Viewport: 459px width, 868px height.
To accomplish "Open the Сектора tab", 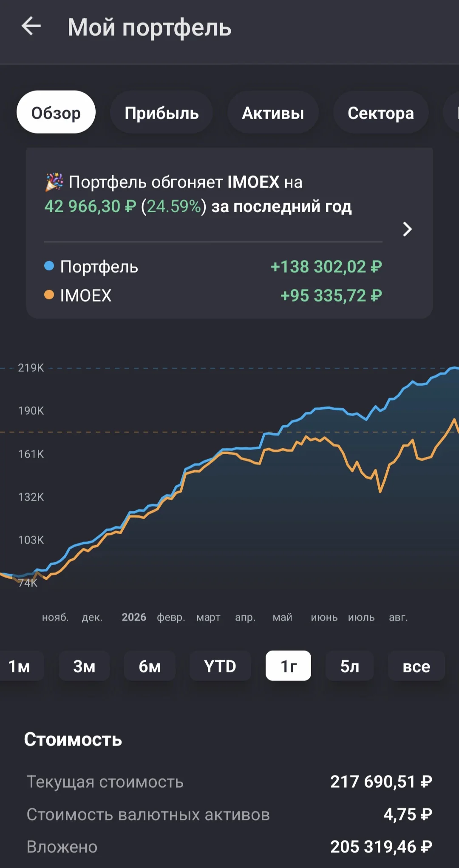I will (x=381, y=112).
